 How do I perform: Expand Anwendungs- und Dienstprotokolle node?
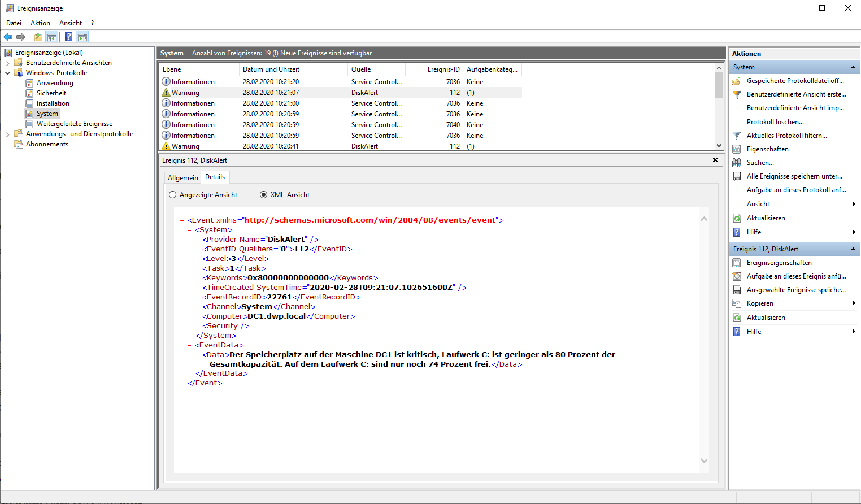coord(8,134)
